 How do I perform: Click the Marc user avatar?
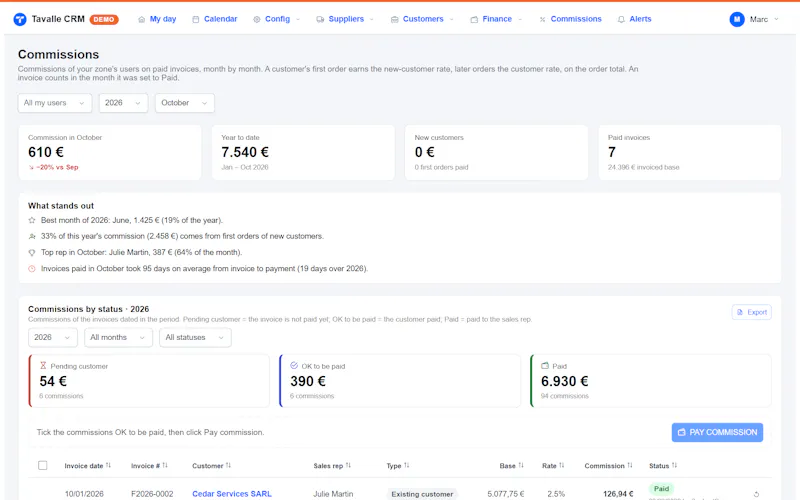coord(737,19)
